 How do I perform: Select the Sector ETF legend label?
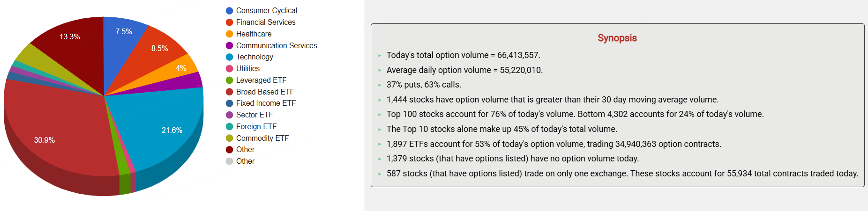tap(254, 115)
